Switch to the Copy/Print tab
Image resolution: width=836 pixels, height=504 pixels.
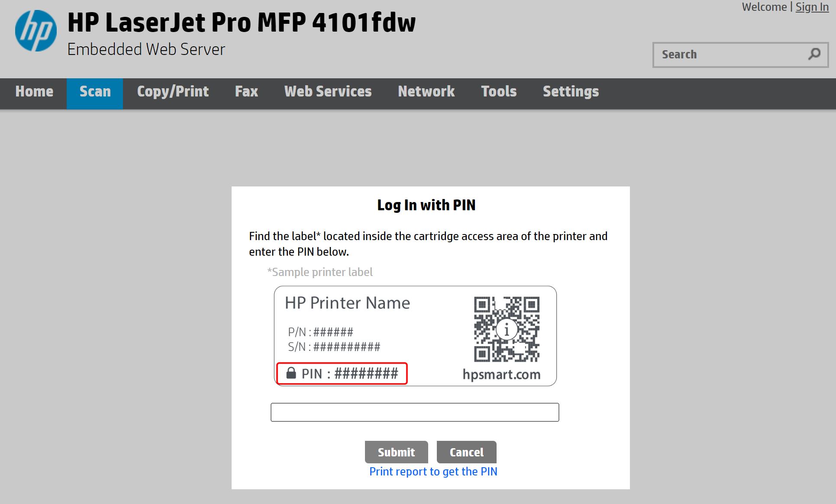172,91
